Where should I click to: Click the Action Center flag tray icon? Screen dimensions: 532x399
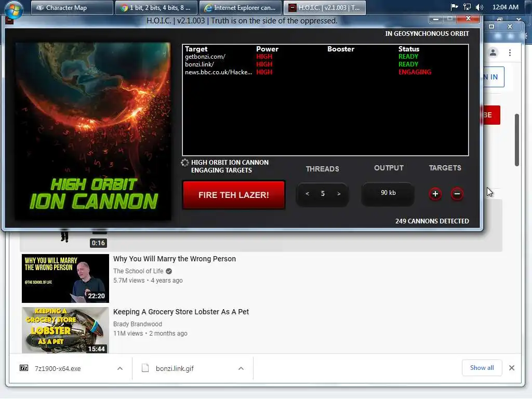pos(454,7)
